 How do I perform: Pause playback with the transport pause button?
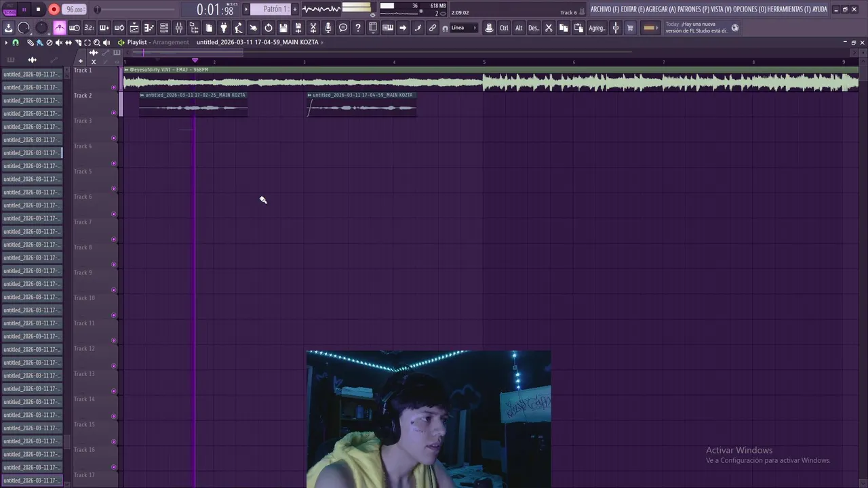[24, 9]
